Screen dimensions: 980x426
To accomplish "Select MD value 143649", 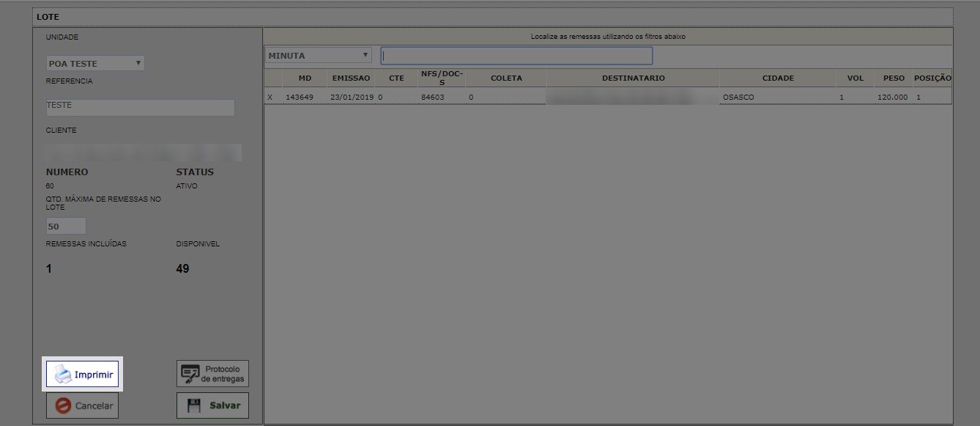I will (x=300, y=97).
